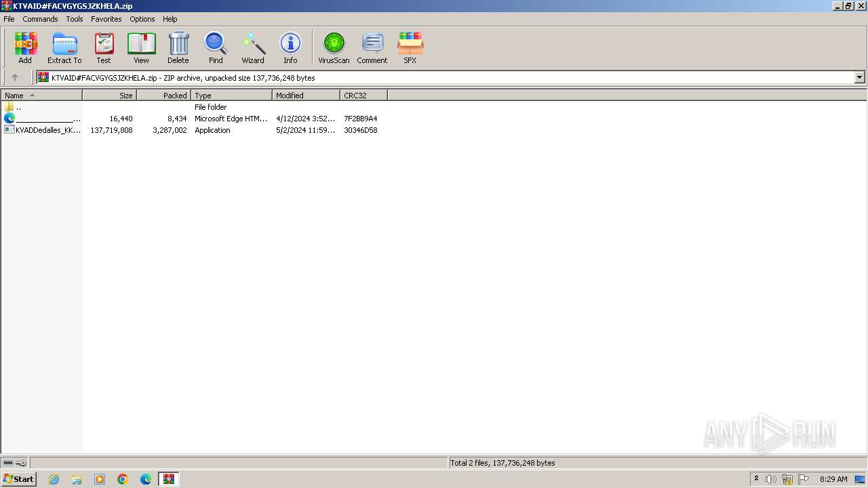Select the parent folder ".." icon
The height and width of the screenshot is (488, 868).
[x=9, y=106]
